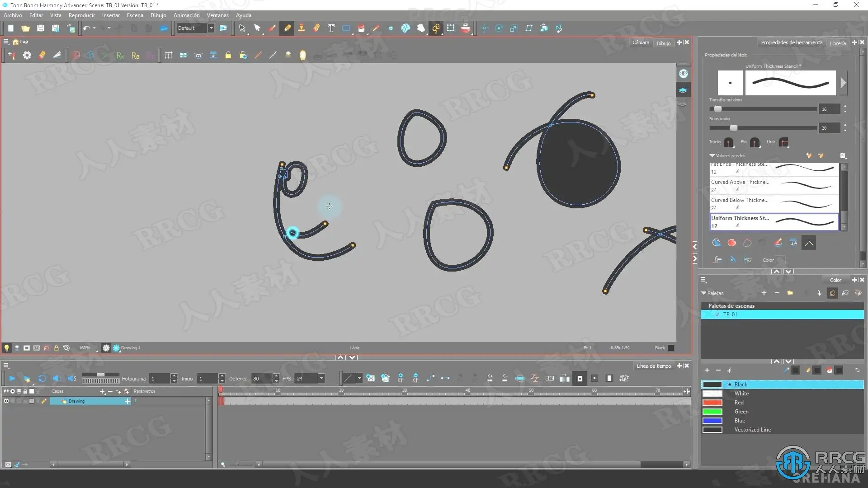Collapse the Paletas section
This screenshot has height=488, width=868.
[x=703, y=293]
